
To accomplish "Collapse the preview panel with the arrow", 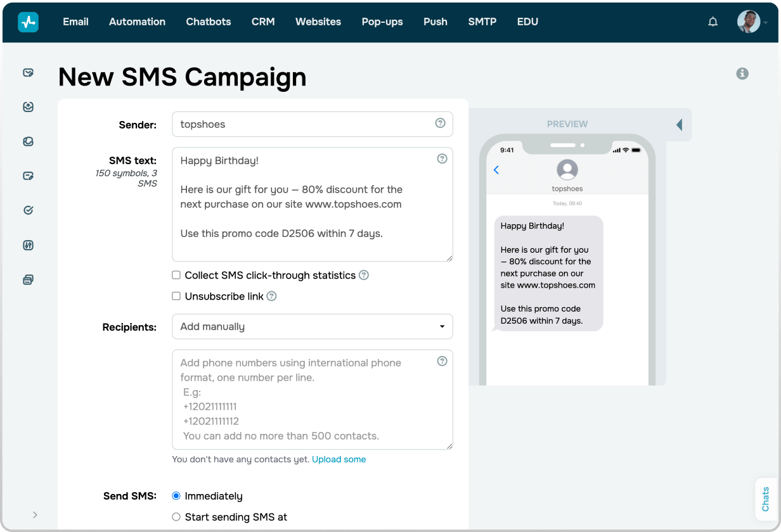I will pyautogui.click(x=679, y=125).
